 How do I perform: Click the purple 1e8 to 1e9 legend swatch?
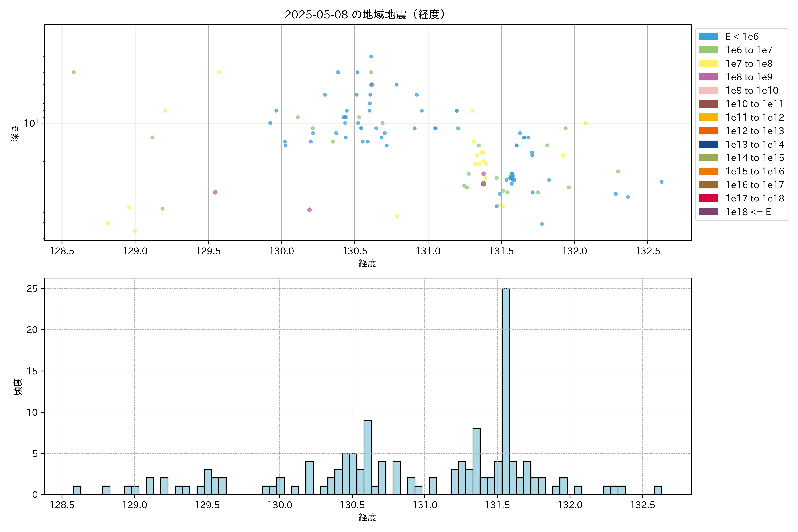point(708,77)
